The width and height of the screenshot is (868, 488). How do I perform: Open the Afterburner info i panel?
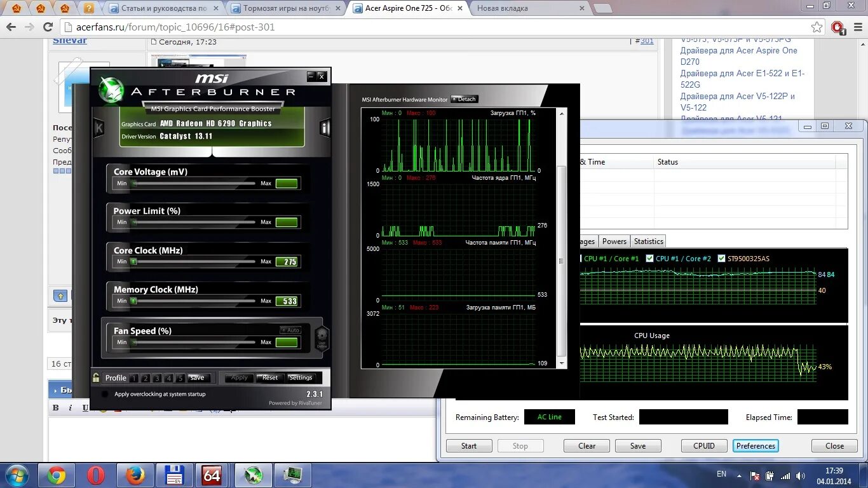tap(325, 127)
